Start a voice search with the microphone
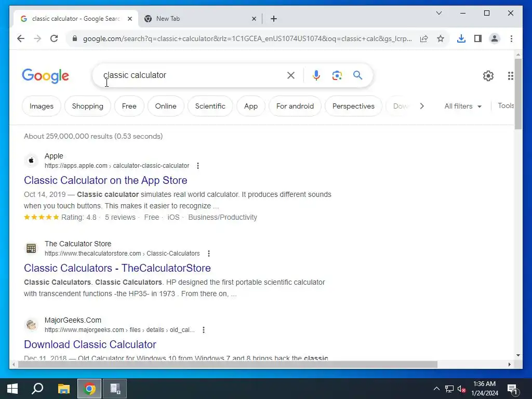The image size is (532, 399). (316, 75)
